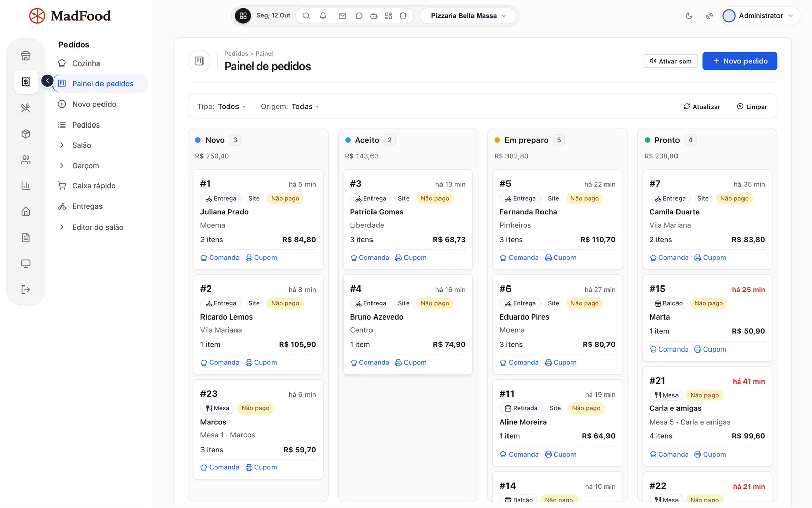Click the robot assistant icon
Viewport: 812px width, 508px height.
tap(374, 16)
